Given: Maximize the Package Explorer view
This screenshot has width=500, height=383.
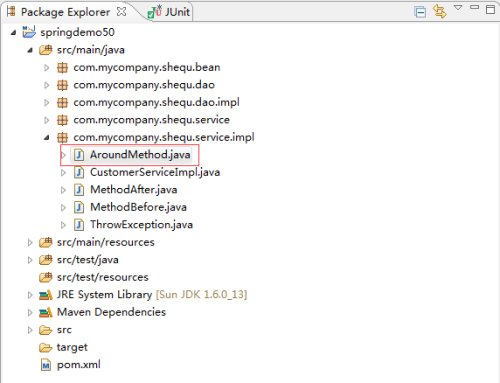Looking at the screenshot, I should 490,9.
